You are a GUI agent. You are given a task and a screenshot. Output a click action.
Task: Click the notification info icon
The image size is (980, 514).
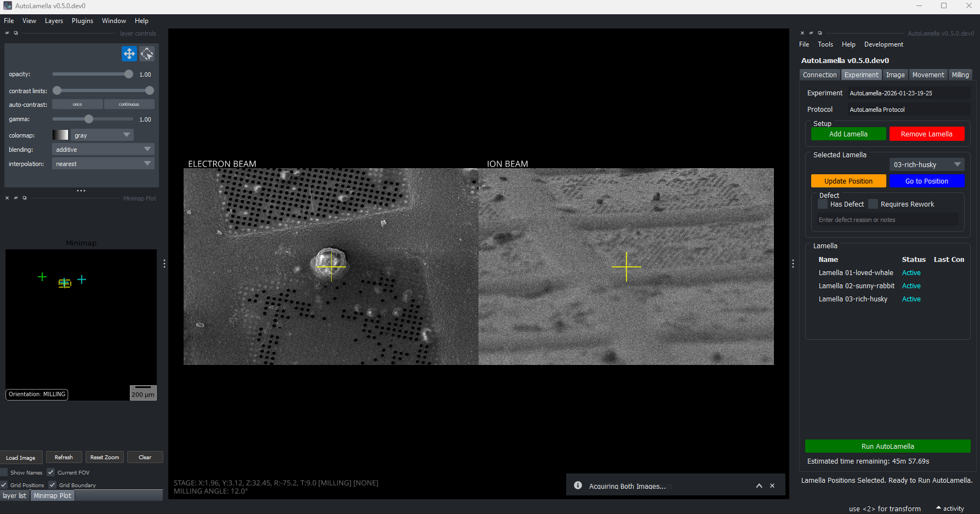coord(578,486)
